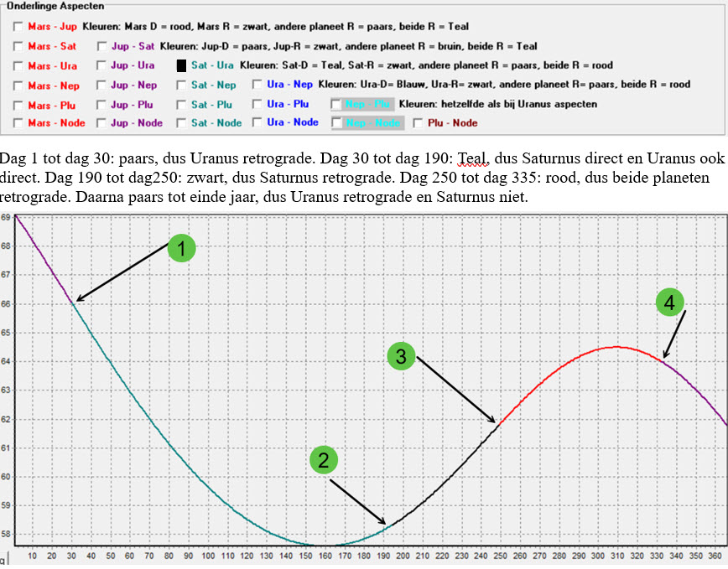
Task: Uncheck the filled Sat - Ura checkbox
Action: tap(181, 65)
